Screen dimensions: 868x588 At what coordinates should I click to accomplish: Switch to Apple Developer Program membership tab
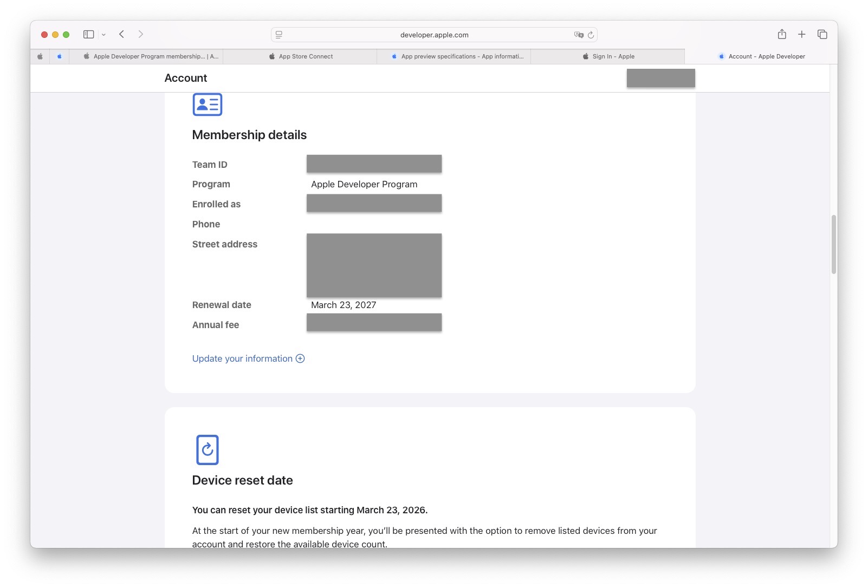(x=146, y=56)
